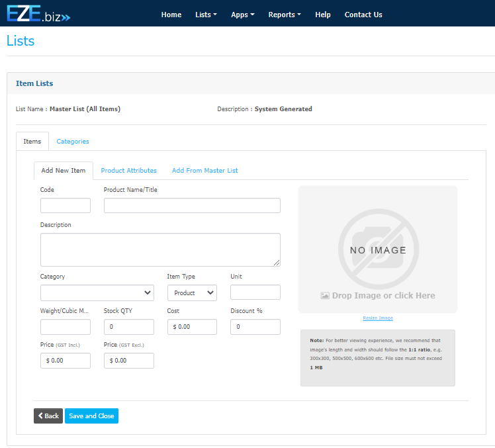This screenshot has height=448, width=495.
Task: Open the Help menu item
Action: pos(323,15)
